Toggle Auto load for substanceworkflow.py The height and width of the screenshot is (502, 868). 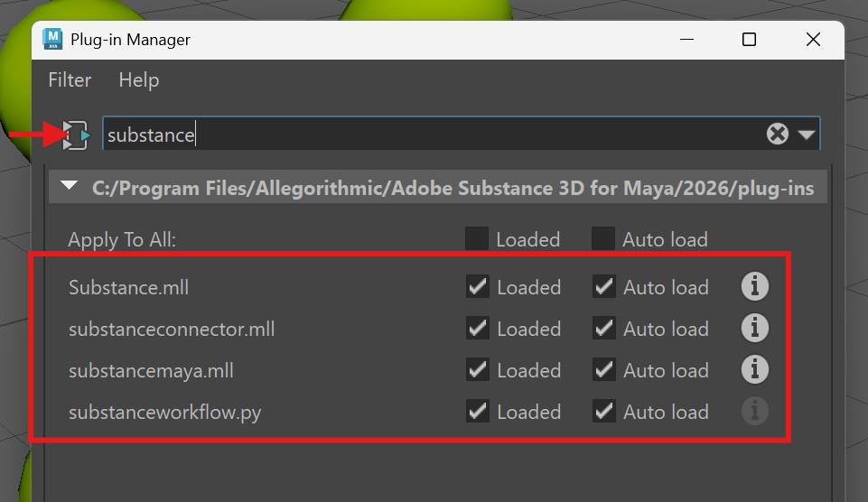(604, 412)
